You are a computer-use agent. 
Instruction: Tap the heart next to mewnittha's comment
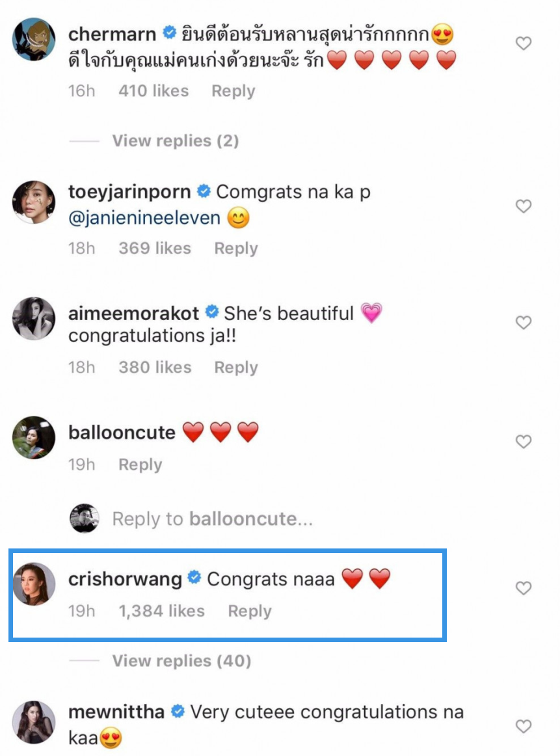[523, 725]
